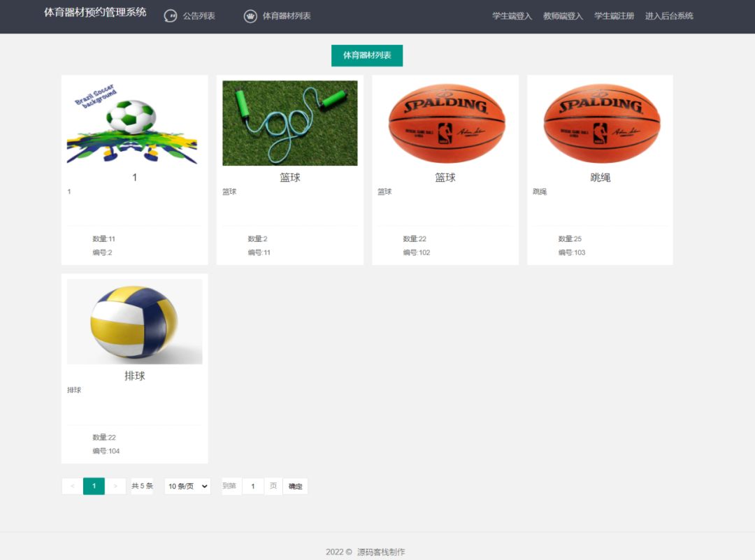Go to 教师端登入 login page
This screenshot has width=755, height=560.
click(563, 16)
